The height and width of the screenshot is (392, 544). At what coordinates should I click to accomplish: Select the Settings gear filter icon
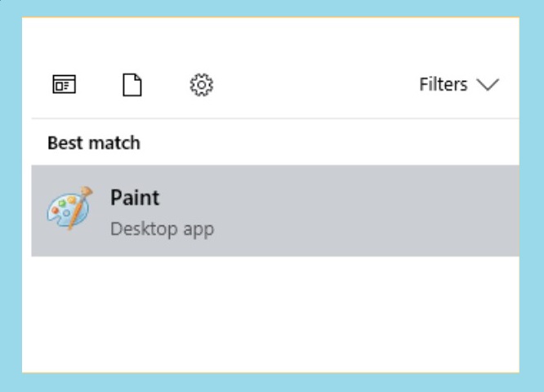click(202, 85)
